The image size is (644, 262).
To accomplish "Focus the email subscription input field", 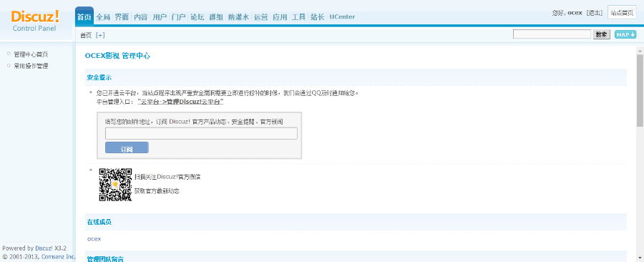I will [201, 133].
